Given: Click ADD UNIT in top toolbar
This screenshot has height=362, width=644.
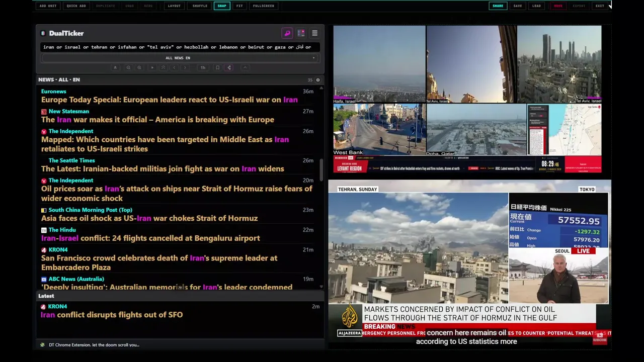Looking at the screenshot, I should click(48, 6).
